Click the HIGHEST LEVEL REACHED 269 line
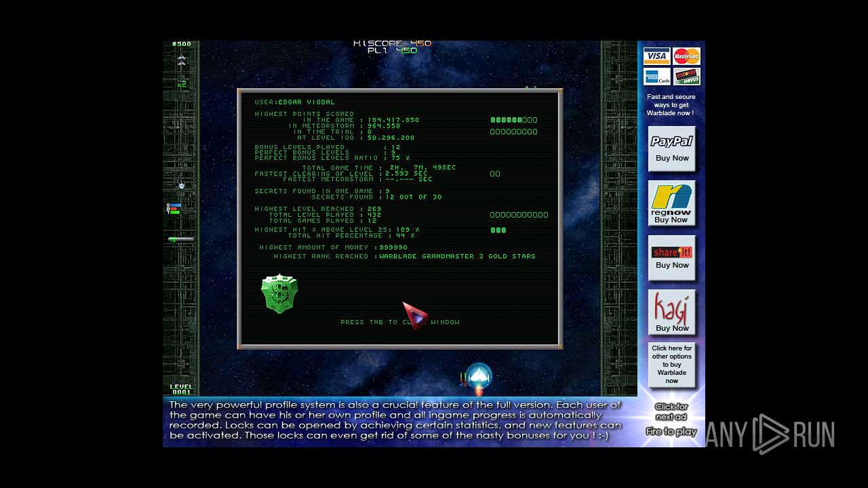Viewport: 868px width, 488px height. click(318, 209)
